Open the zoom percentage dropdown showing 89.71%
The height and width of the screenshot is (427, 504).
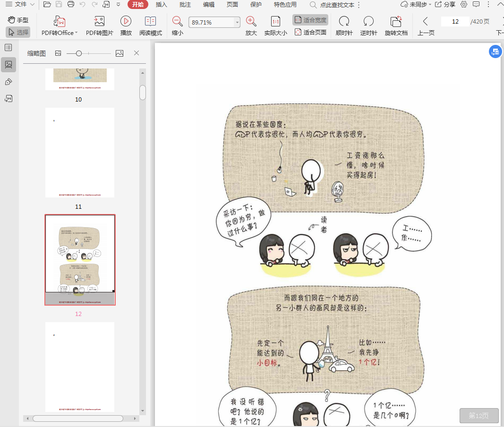pos(237,23)
